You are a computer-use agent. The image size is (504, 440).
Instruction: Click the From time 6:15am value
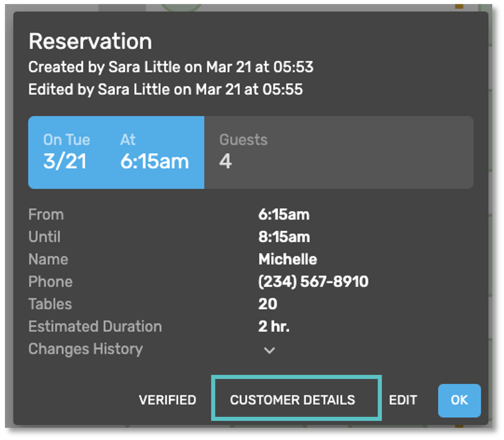pyautogui.click(x=284, y=215)
